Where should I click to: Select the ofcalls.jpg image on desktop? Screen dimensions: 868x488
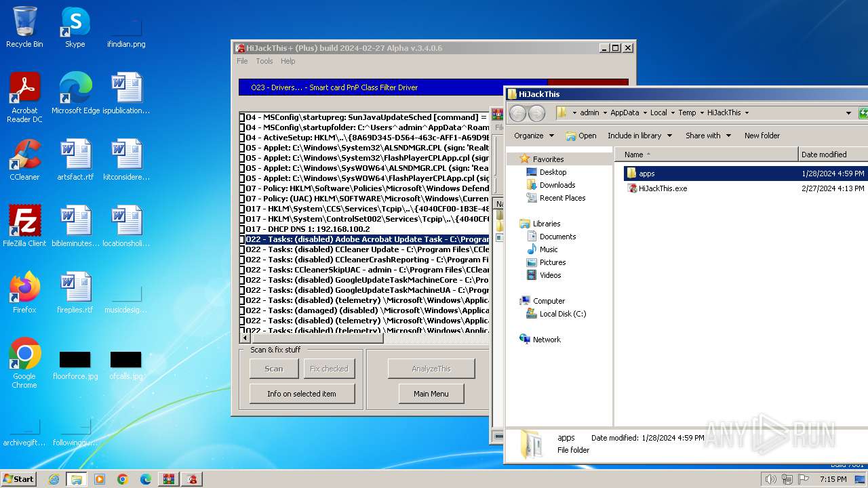(126, 366)
